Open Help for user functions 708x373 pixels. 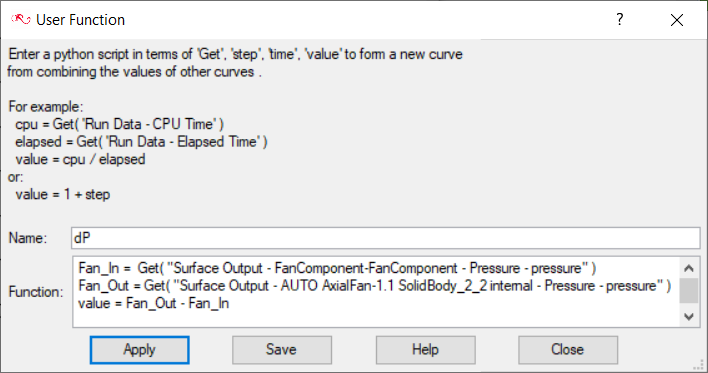click(x=425, y=350)
